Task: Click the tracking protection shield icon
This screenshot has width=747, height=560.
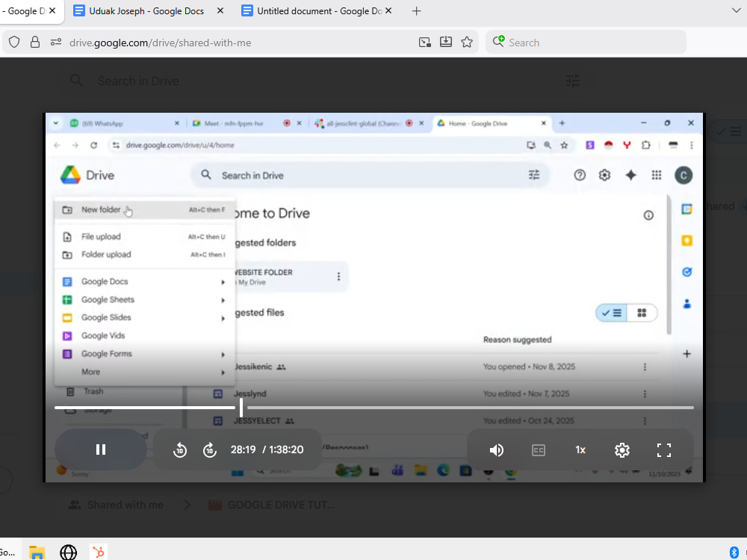Action: point(14,43)
